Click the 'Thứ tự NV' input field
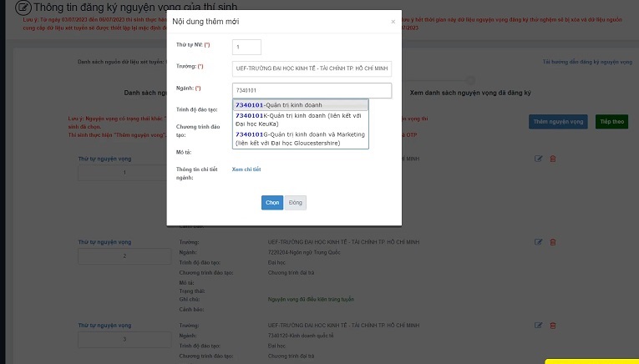 246,48
